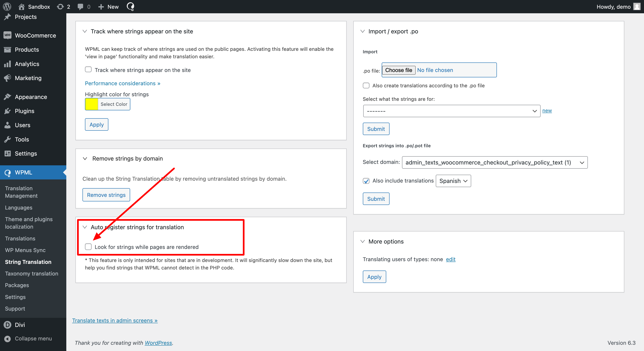Click the Howdy, demo account text
644x351 pixels.
point(614,7)
